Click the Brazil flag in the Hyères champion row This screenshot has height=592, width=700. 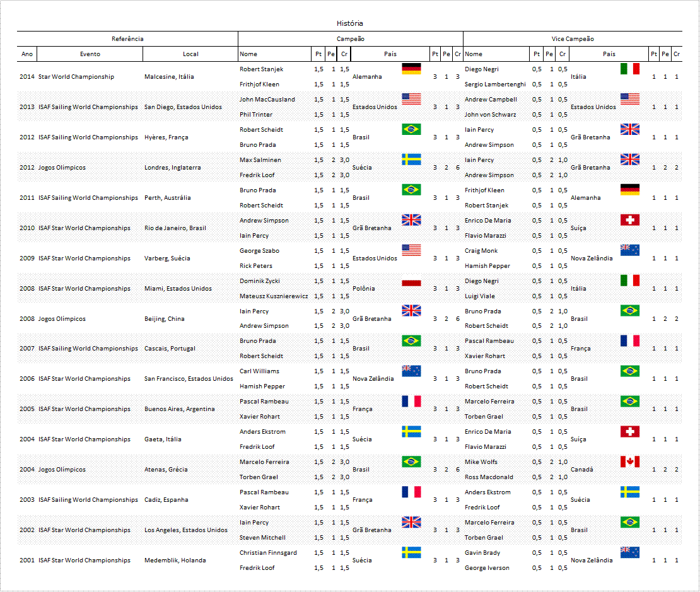411,129
